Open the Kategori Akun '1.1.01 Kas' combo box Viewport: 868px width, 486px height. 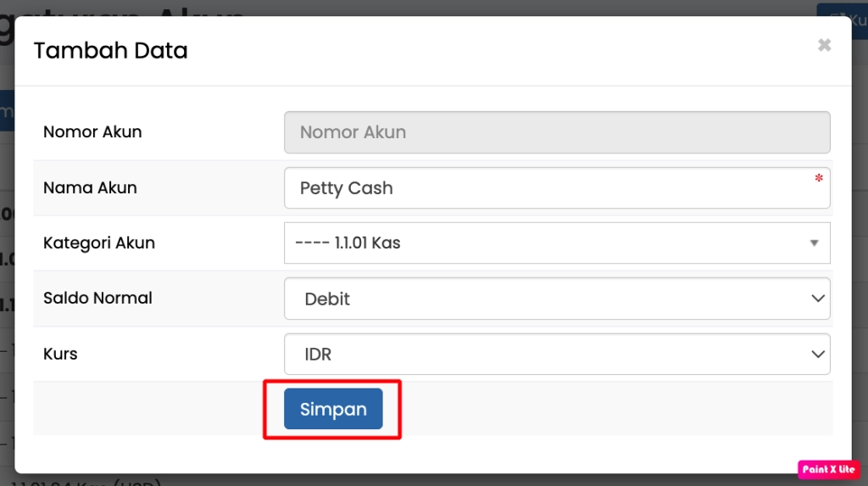(x=556, y=243)
